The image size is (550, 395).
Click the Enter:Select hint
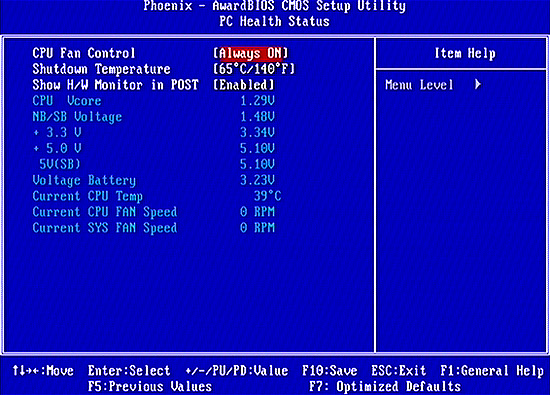129,371
